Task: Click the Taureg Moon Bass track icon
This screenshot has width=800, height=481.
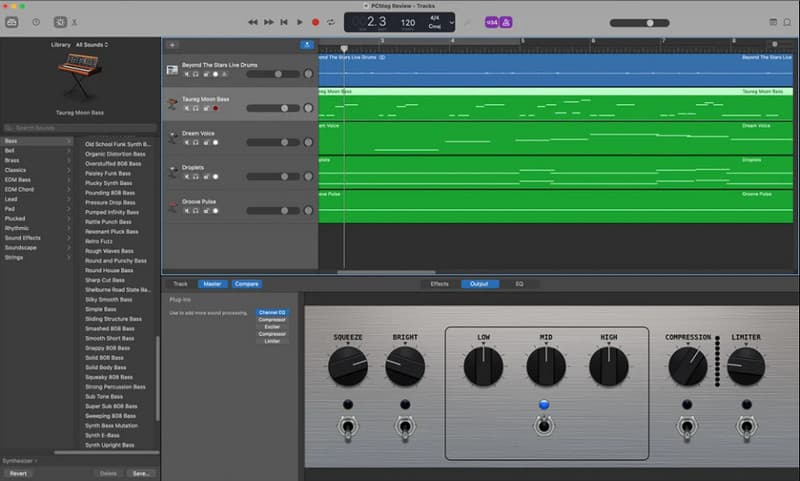Action: click(173, 102)
